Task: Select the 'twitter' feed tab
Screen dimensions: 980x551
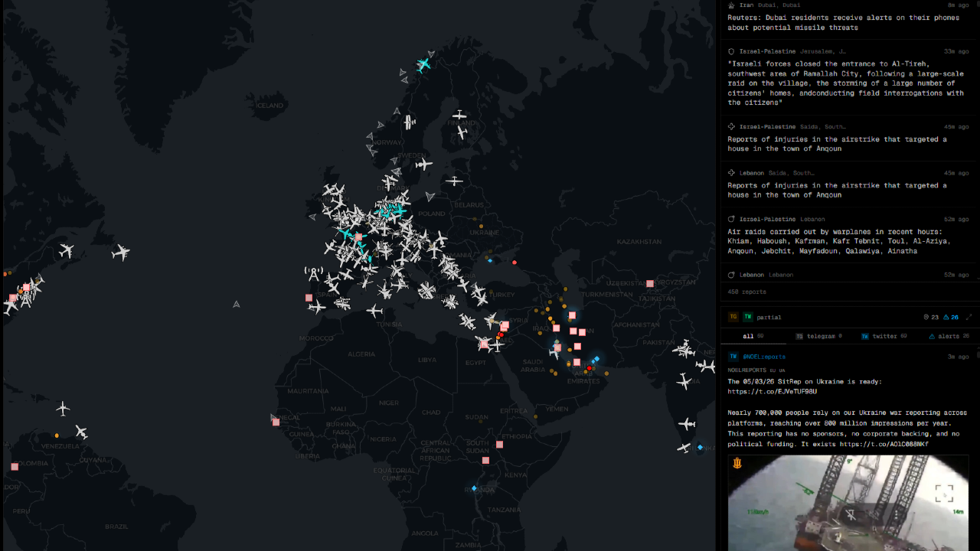Action: click(x=884, y=336)
